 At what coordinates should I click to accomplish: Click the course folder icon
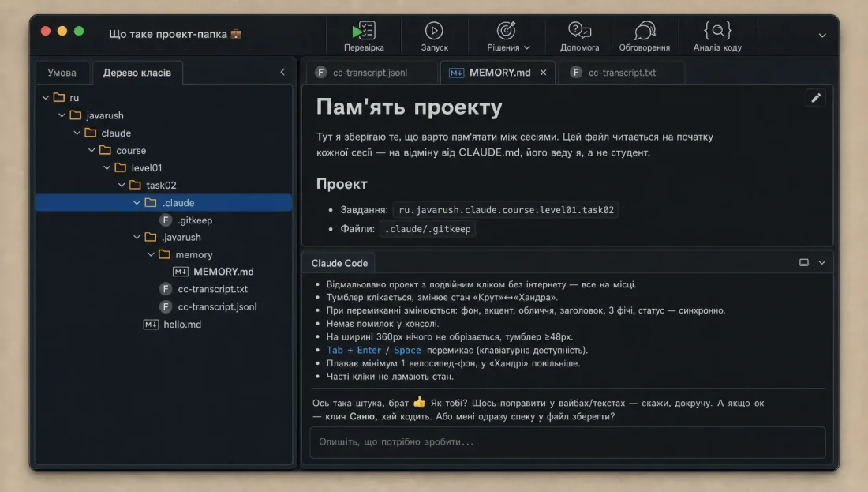point(105,150)
